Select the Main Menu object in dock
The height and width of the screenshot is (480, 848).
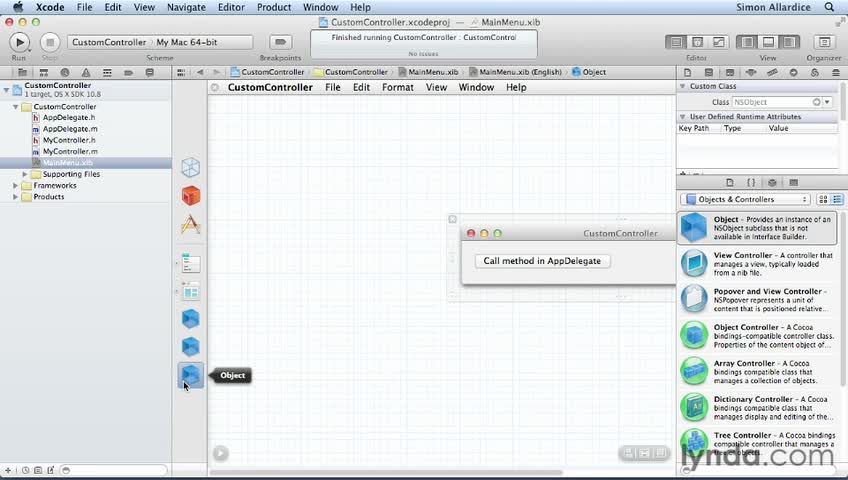(x=190, y=264)
